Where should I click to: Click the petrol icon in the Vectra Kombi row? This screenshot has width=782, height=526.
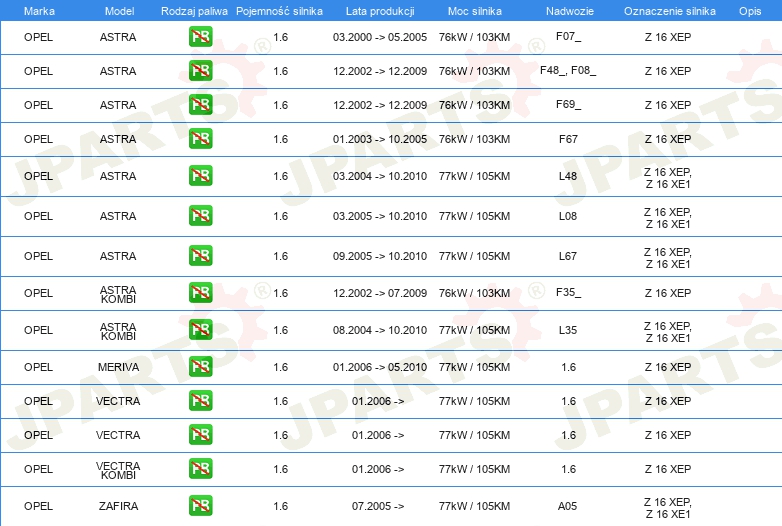(x=200, y=469)
